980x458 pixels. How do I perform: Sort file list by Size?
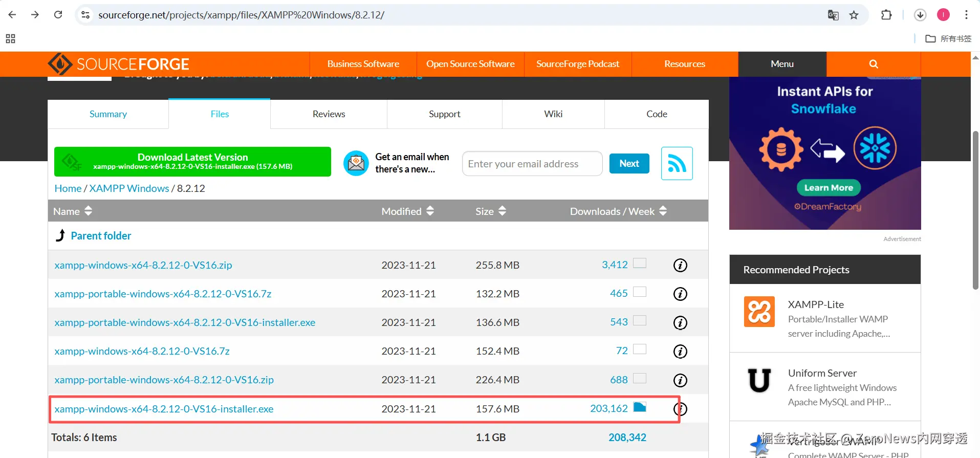[x=491, y=211]
